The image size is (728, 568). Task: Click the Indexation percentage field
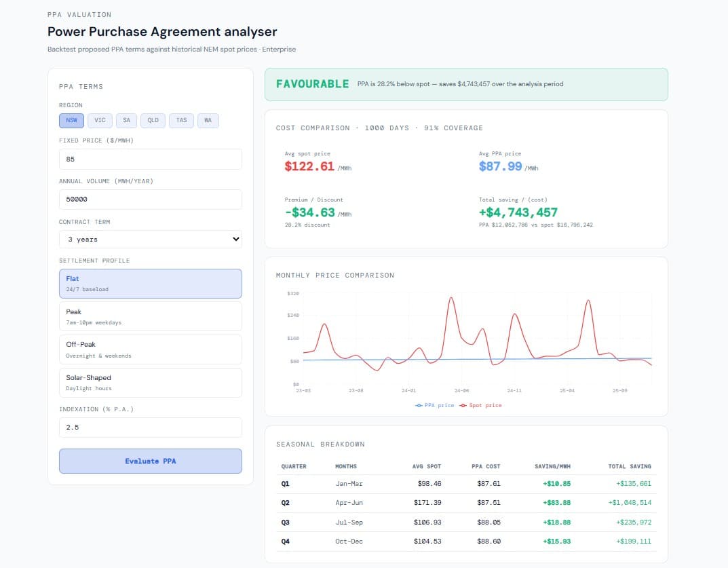click(150, 427)
